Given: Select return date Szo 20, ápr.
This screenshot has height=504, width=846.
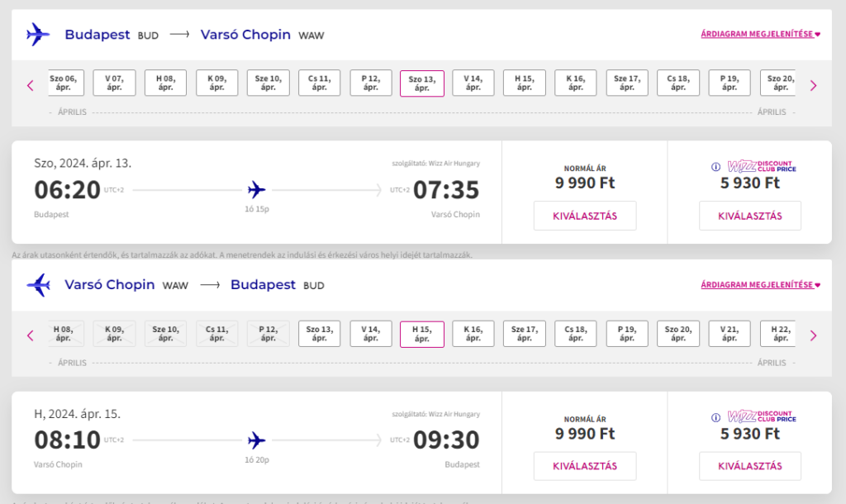Looking at the screenshot, I should (x=678, y=334).
